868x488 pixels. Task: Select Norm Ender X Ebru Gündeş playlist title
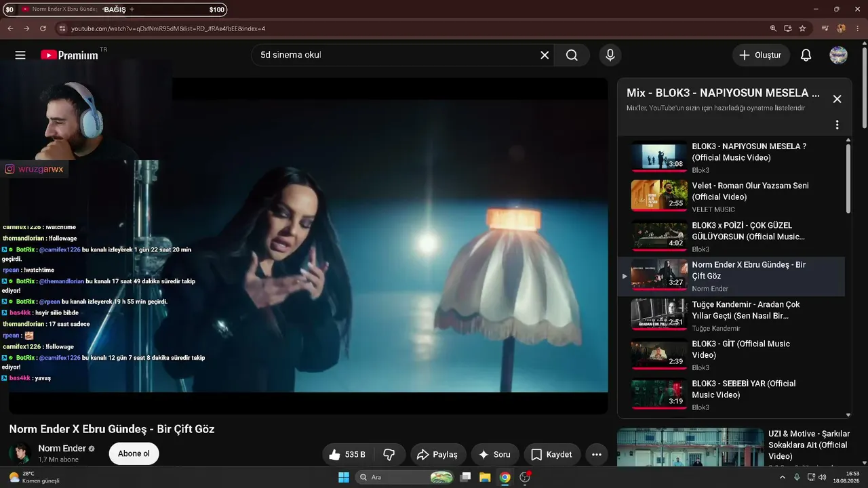click(749, 270)
